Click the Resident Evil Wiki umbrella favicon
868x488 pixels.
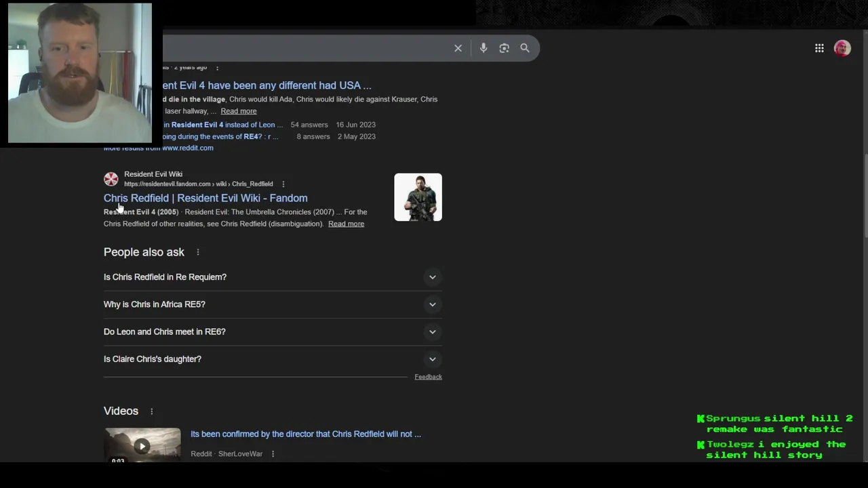point(111,179)
